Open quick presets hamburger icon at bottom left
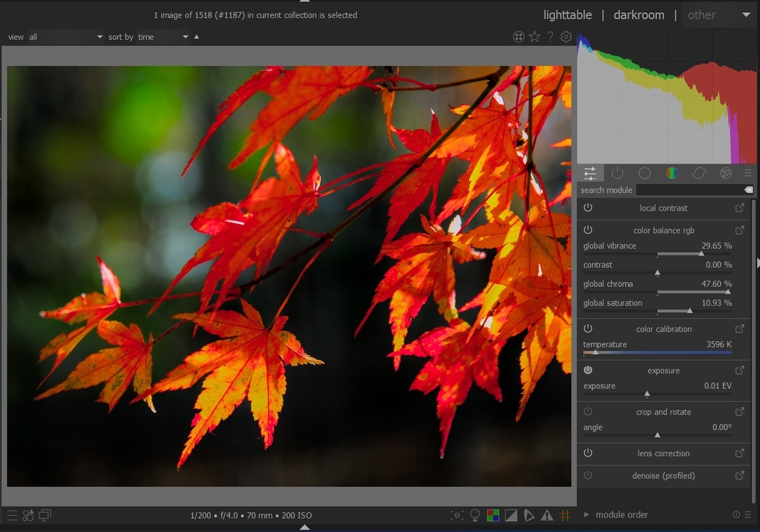This screenshot has height=532, width=760. pyautogui.click(x=12, y=516)
